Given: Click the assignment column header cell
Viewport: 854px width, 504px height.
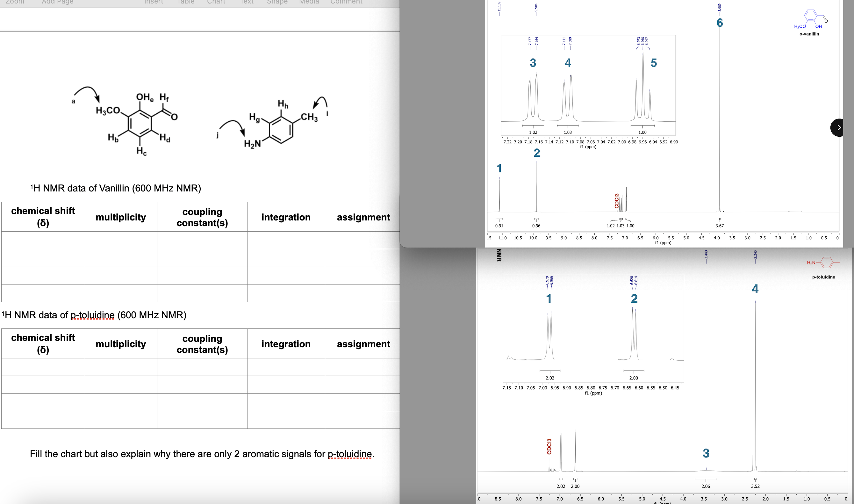Looking at the screenshot, I should (363, 217).
